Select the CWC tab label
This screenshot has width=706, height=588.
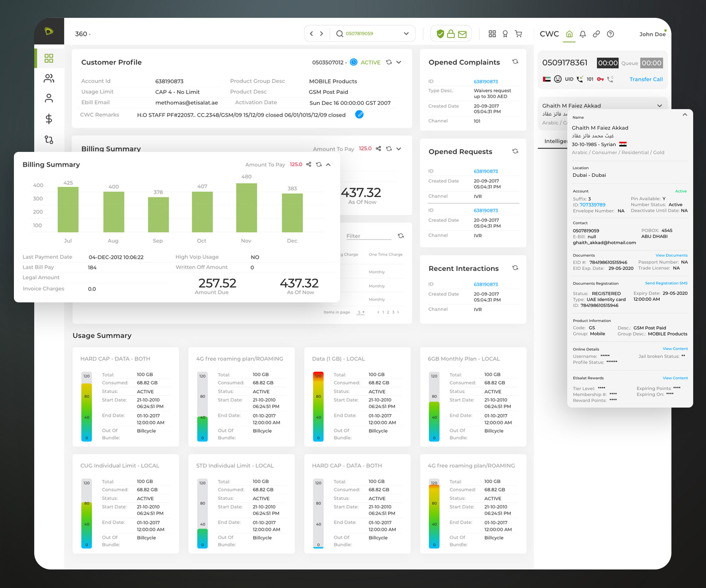549,34
